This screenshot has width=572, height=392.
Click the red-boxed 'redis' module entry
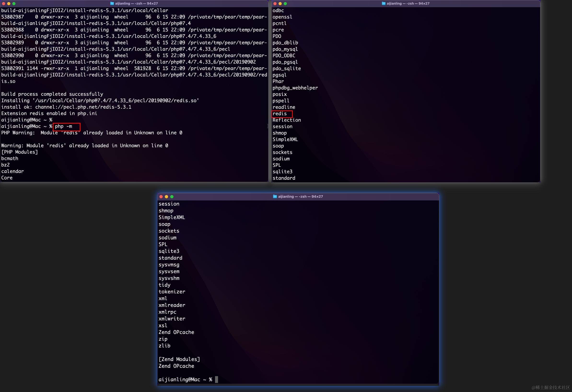pyautogui.click(x=280, y=114)
